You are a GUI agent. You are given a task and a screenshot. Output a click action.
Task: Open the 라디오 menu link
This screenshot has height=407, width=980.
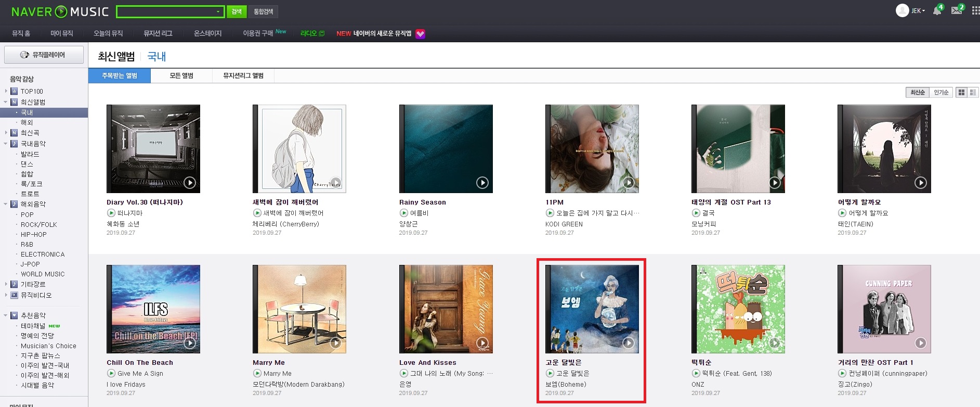312,33
